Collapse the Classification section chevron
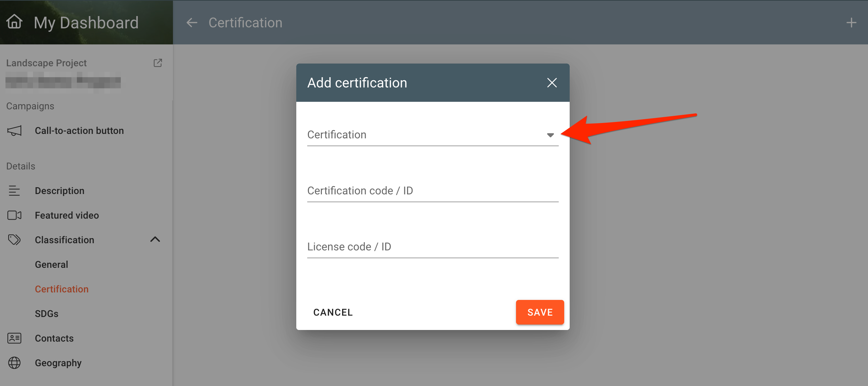 [x=155, y=239]
